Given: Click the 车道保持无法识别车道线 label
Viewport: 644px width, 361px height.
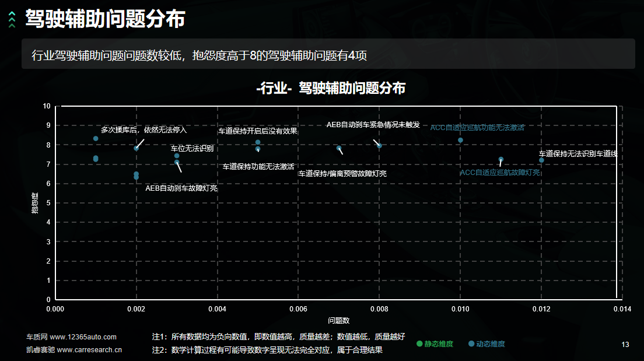Looking at the screenshot, I should [x=577, y=154].
